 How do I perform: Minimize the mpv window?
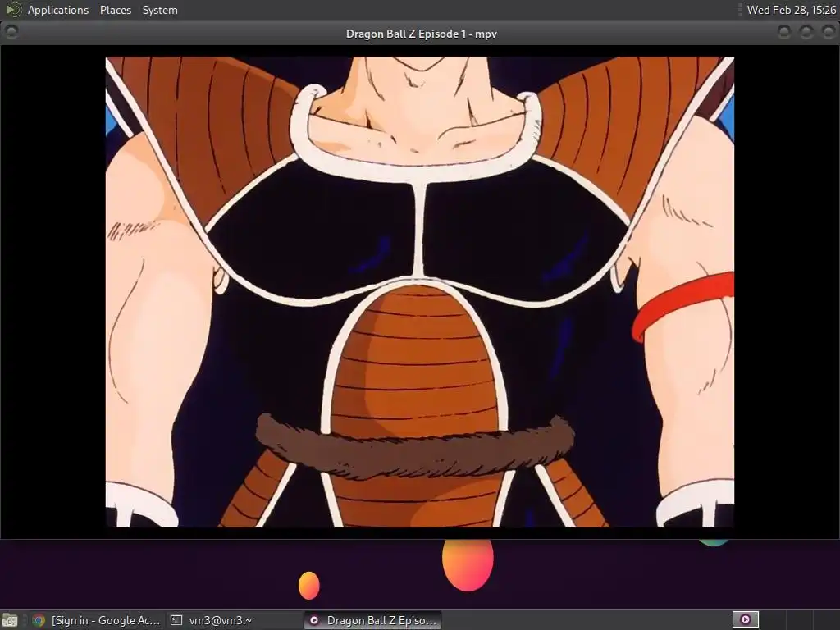(783, 32)
